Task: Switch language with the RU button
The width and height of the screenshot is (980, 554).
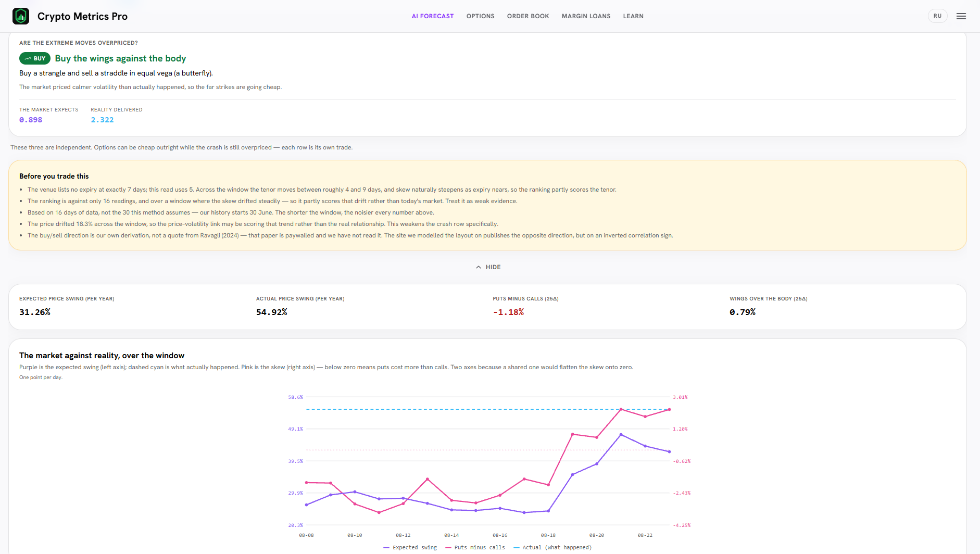Action: pos(937,16)
